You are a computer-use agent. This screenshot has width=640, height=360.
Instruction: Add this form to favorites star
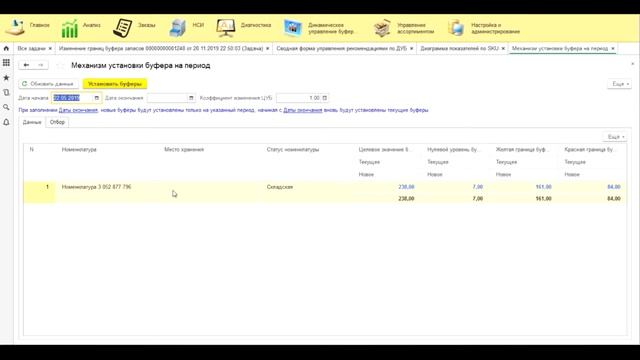[x=60, y=65]
